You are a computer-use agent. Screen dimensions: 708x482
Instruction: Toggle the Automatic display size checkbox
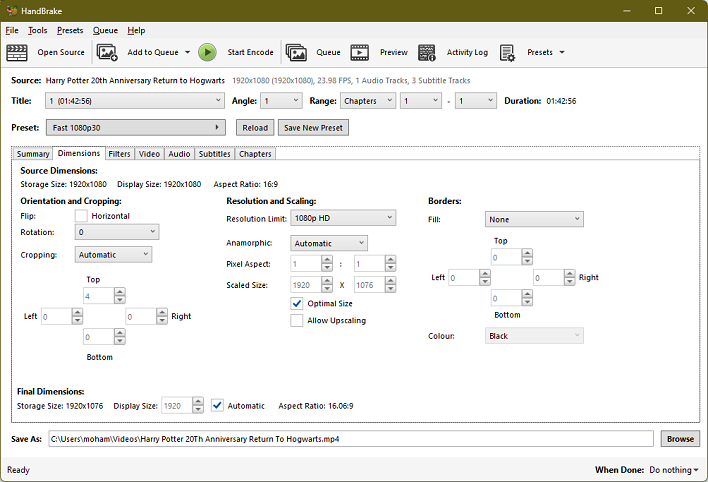217,406
